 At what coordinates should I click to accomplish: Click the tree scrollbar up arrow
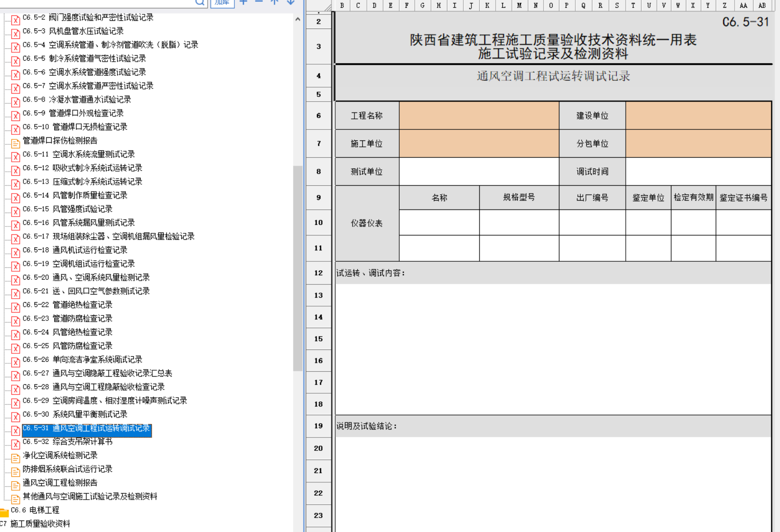[x=298, y=19]
